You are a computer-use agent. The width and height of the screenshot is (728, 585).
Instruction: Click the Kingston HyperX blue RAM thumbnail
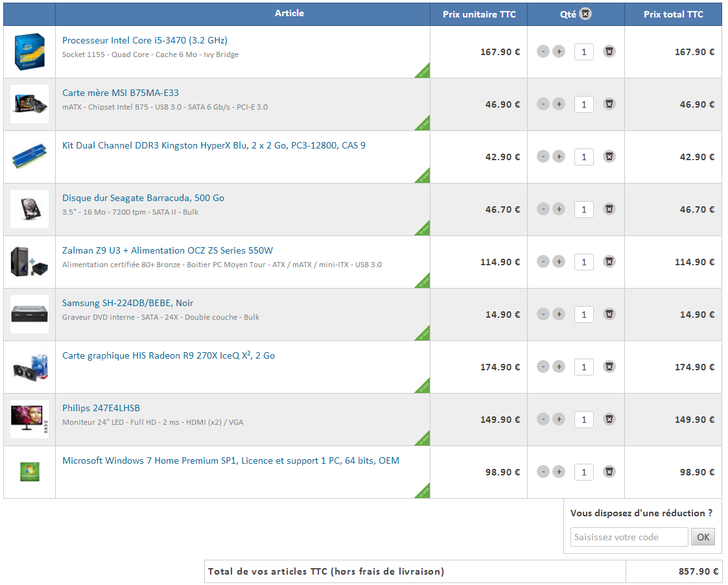tap(29, 156)
